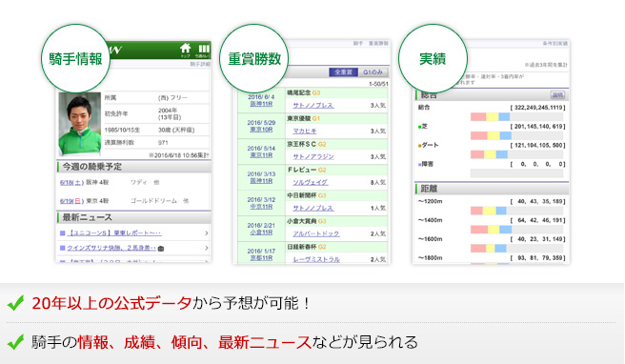This screenshot has width=625, height=364.
Task: Open the ソルヴェイグ horse link
Action: coord(310,182)
